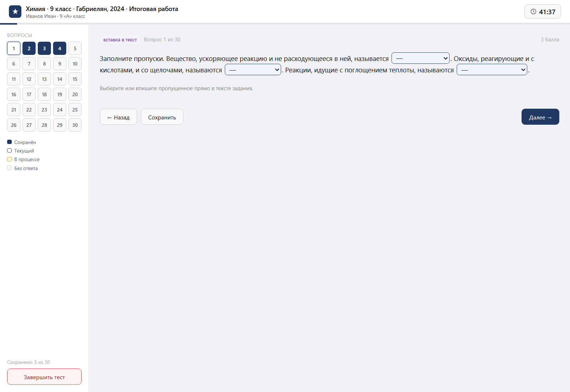Click the student name Иванов Иван line
The image size is (570, 392).
[56, 16]
